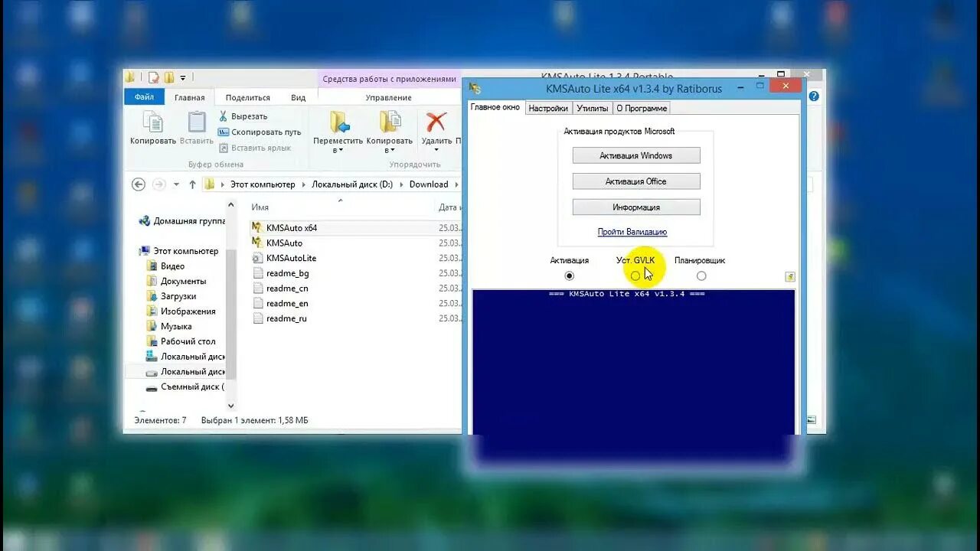Select the readme_en file name
980x551 pixels.
tap(287, 303)
